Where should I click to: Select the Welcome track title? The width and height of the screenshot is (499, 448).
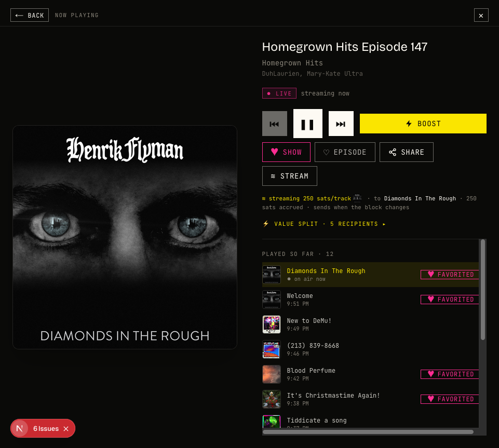(300, 296)
